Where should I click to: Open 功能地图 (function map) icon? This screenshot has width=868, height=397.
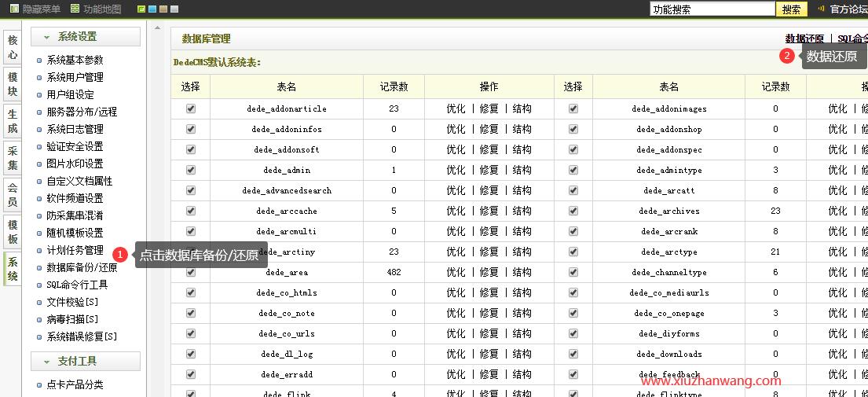pyautogui.click(x=75, y=9)
